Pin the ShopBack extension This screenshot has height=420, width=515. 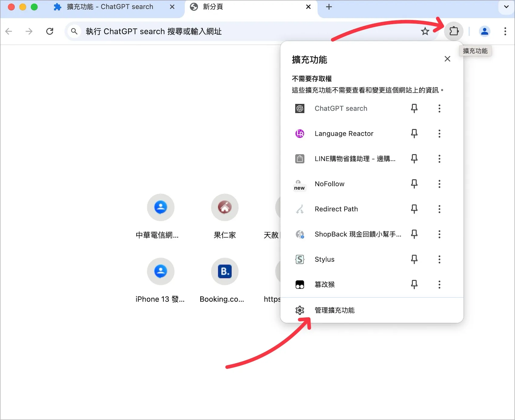click(414, 234)
